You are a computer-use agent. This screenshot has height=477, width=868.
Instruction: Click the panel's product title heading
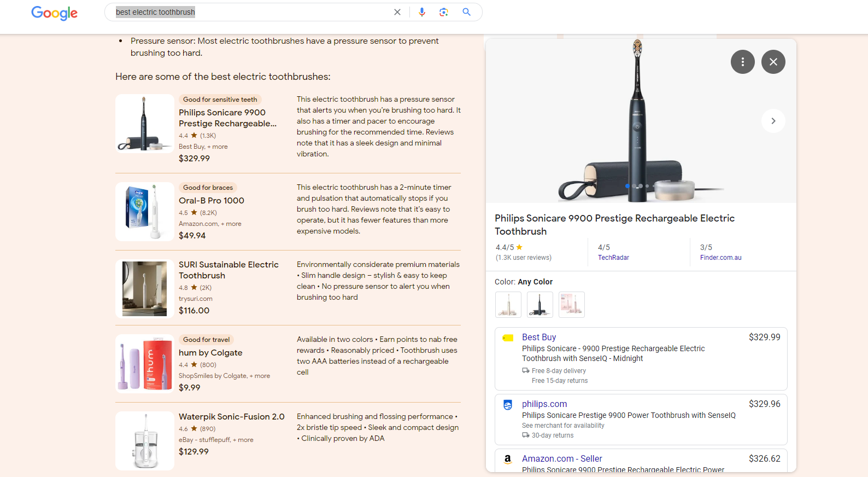coord(614,225)
